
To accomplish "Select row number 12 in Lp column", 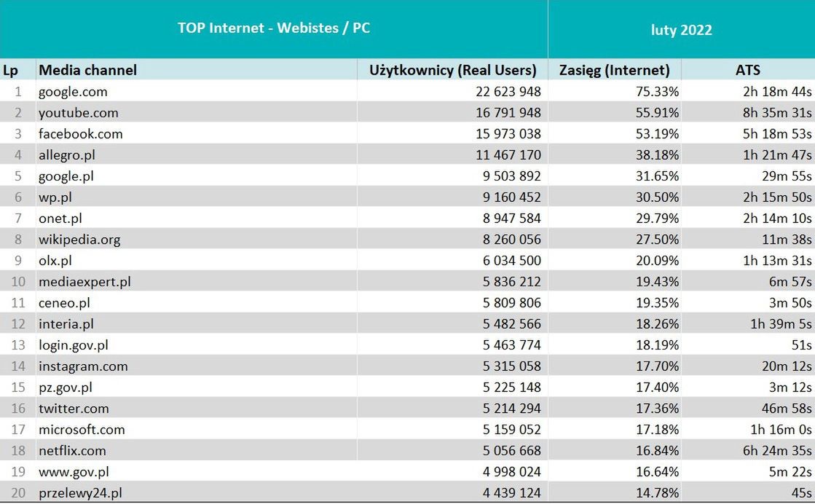I will [x=17, y=324].
